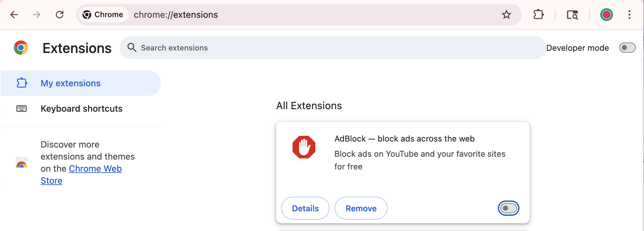Image resolution: width=644 pixels, height=231 pixels.
Task: Click the browser back arrow
Action: tap(14, 15)
